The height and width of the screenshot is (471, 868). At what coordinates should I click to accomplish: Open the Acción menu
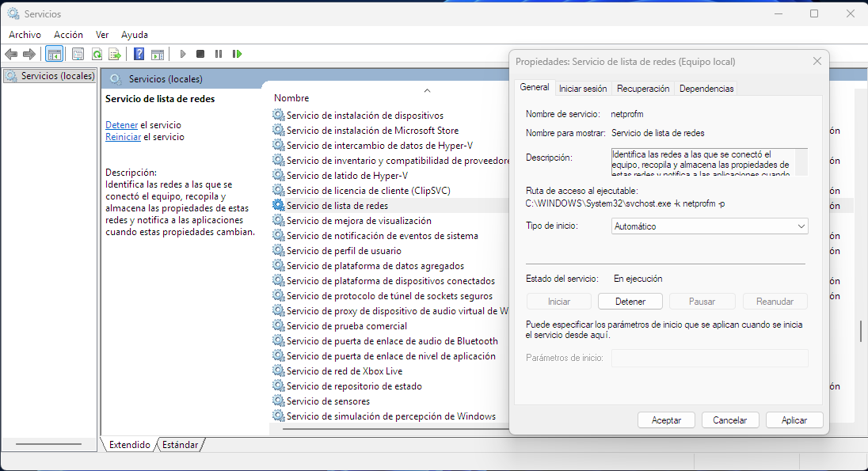[68, 35]
